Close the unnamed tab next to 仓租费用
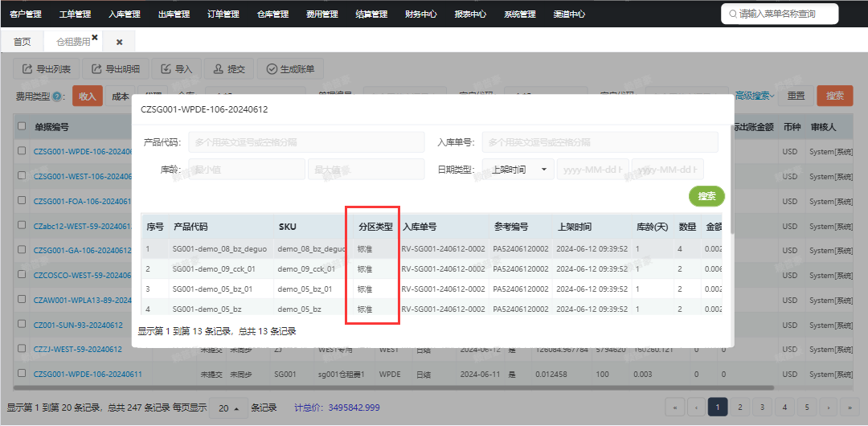868x426 pixels. click(x=119, y=42)
